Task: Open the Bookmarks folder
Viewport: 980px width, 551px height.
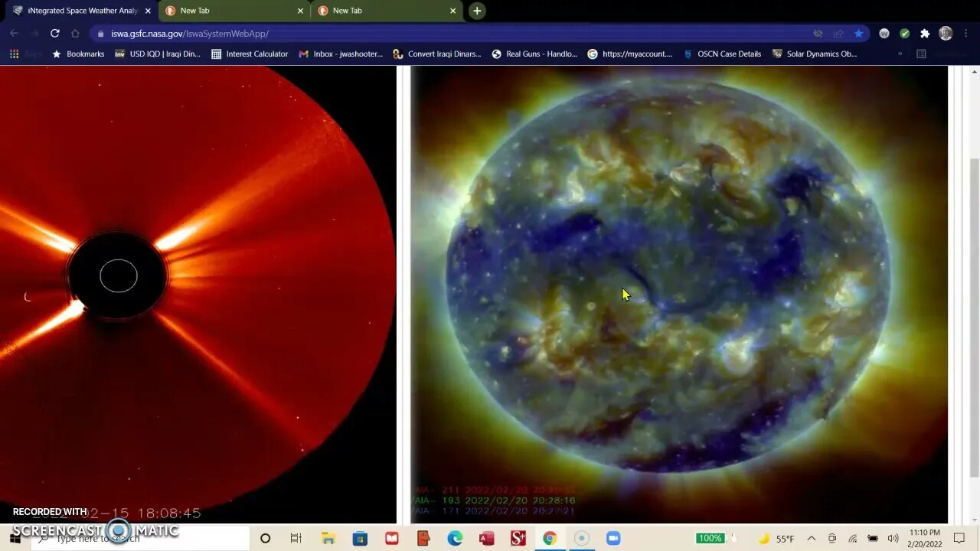Action: click(x=77, y=54)
